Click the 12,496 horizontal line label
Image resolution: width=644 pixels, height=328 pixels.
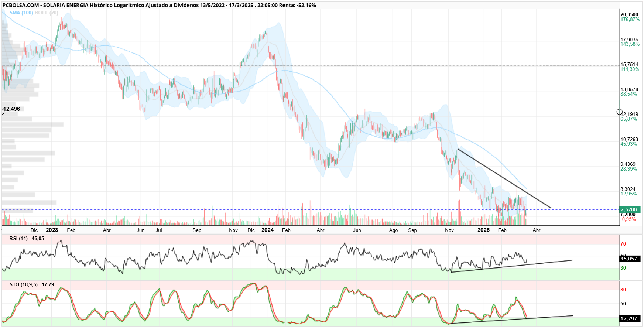click(11, 109)
